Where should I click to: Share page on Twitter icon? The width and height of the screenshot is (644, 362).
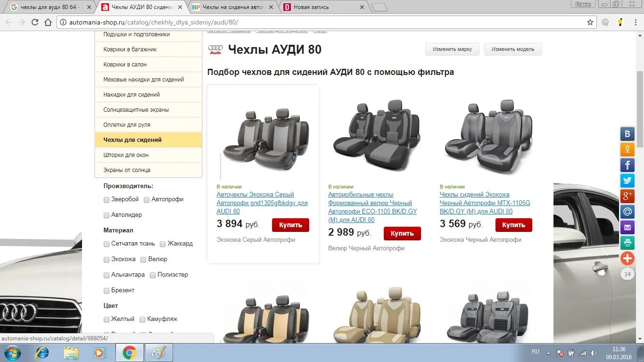pos(627,181)
